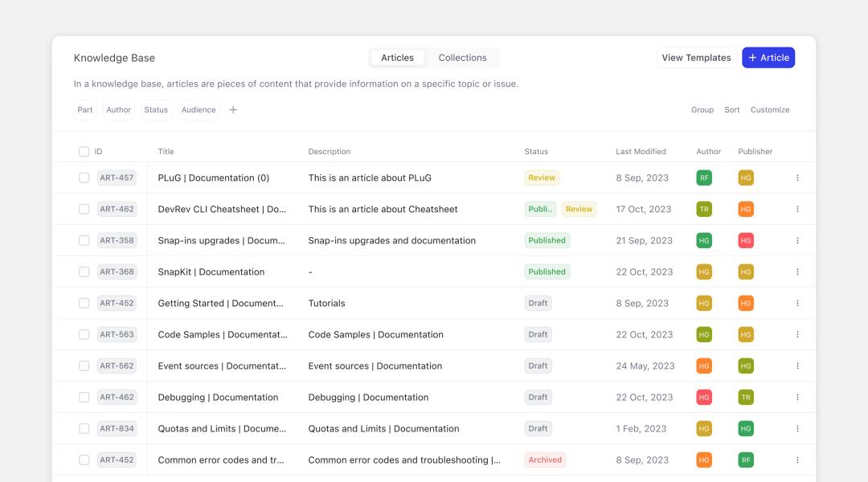Expand the Author filter
868x482 pixels.
click(x=118, y=110)
